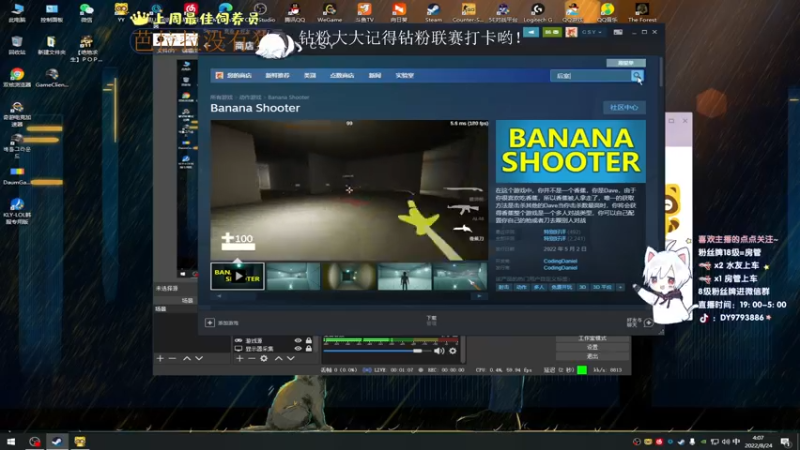This screenshot has width=800, height=450.
Task: Open the Chrome browser desktop icon
Action: tap(17, 78)
